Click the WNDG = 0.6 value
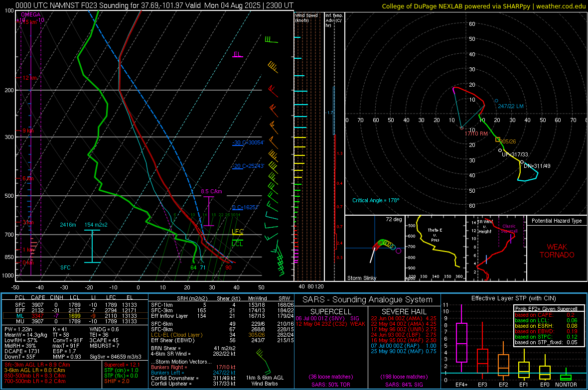 coord(104,329)
